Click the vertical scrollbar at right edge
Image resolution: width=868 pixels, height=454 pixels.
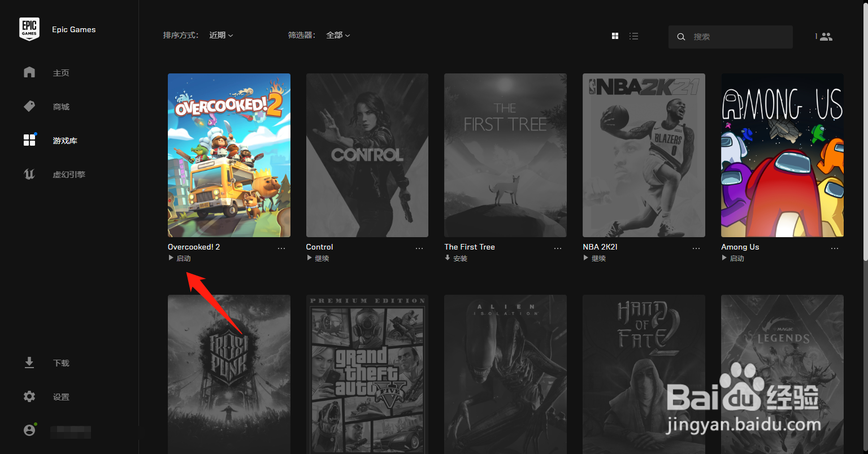point(865,131)
